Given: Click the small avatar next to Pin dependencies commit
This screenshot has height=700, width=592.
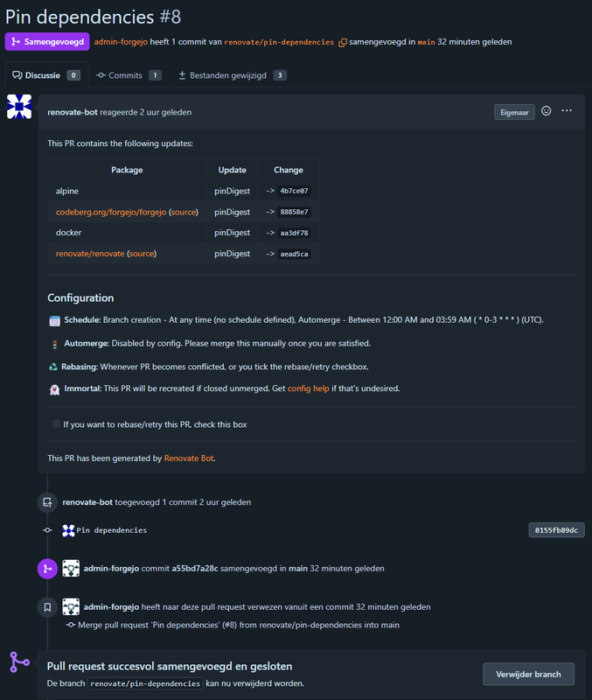Looking at the screenshot, I should [69, 530].
